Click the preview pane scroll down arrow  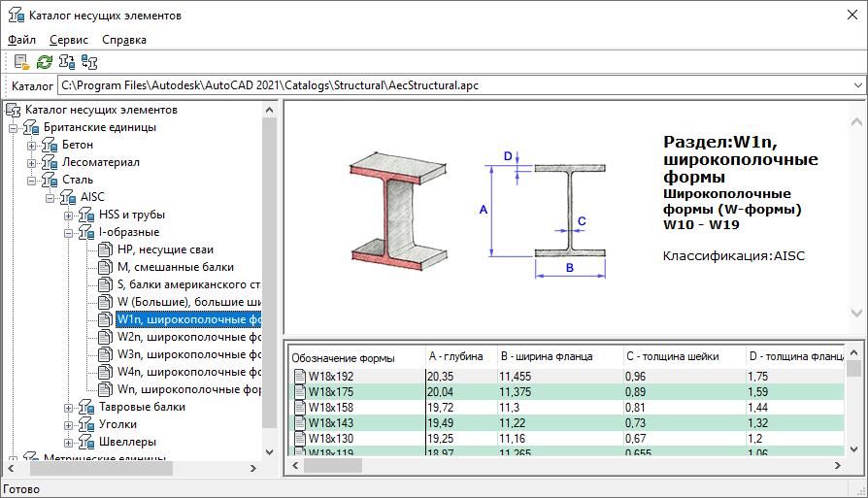coord(856,313)
